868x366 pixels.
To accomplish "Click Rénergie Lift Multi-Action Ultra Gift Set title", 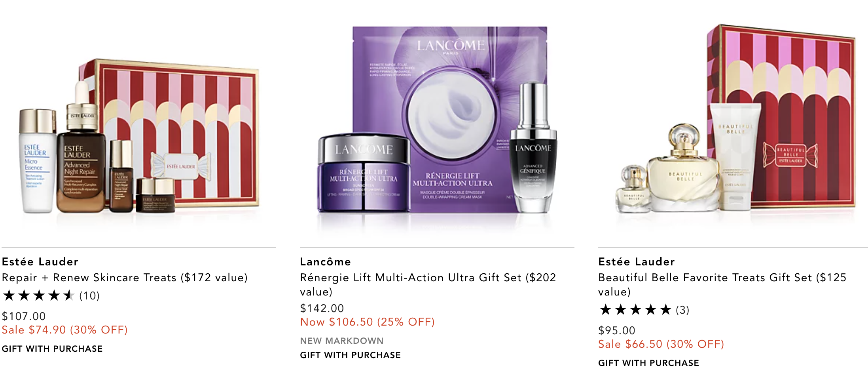I will 428,285.
